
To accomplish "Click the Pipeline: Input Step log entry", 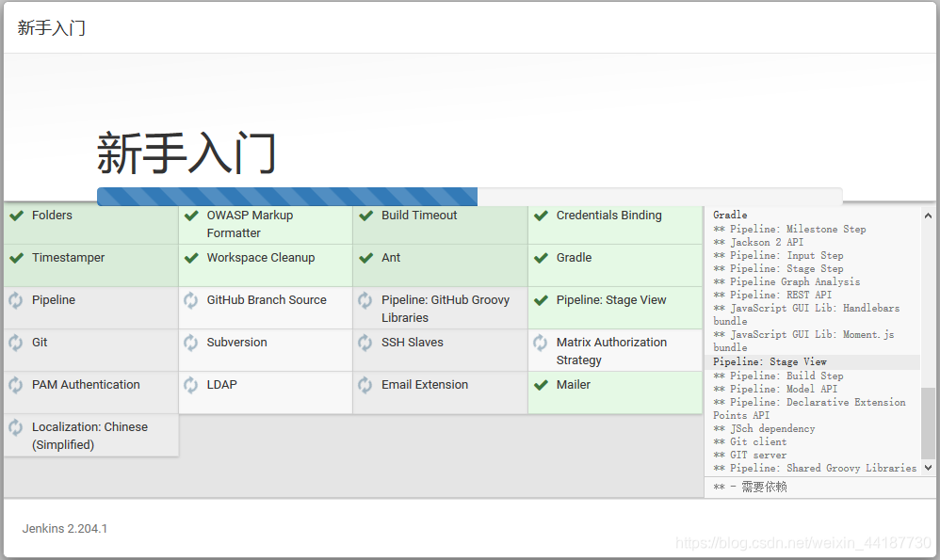I will (x=778, y=255).
